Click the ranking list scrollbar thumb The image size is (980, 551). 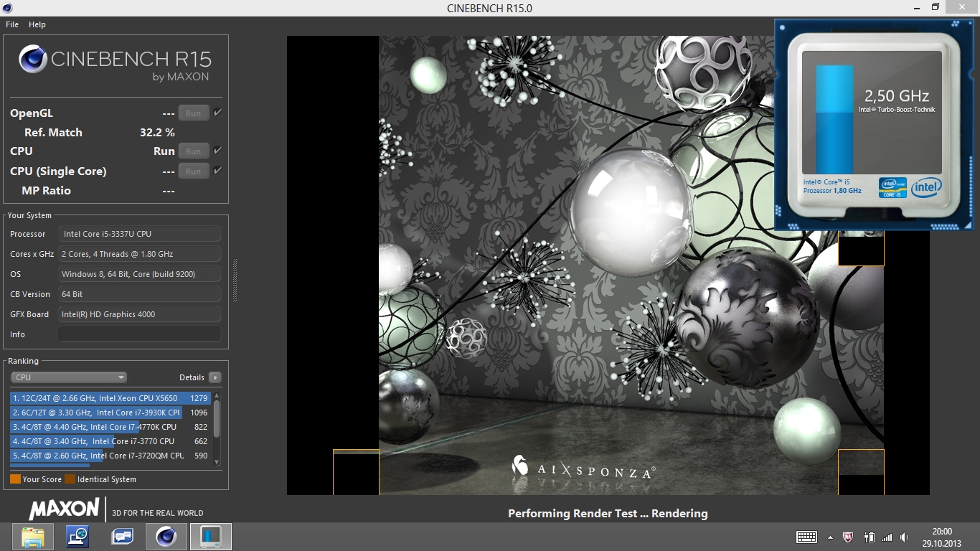point(217,418)
